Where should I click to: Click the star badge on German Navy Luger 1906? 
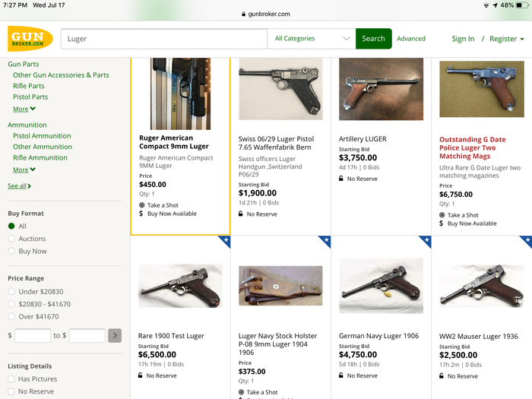425,241
